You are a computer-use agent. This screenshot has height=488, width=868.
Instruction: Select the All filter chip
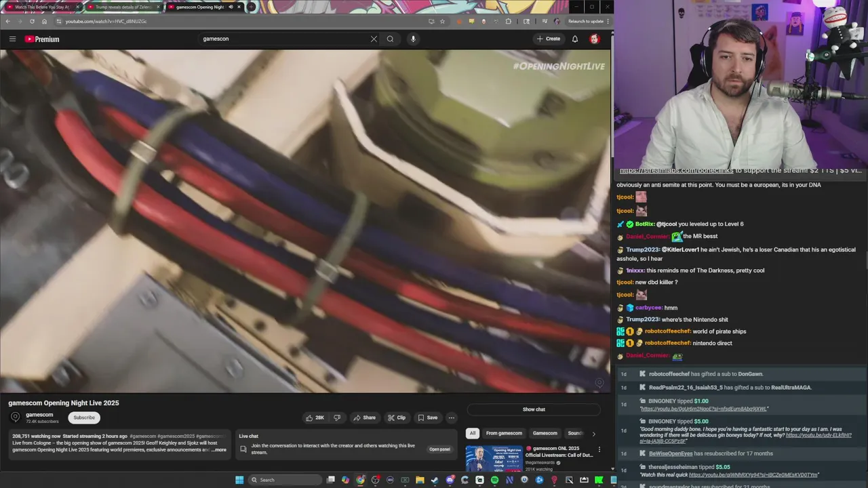473,433
